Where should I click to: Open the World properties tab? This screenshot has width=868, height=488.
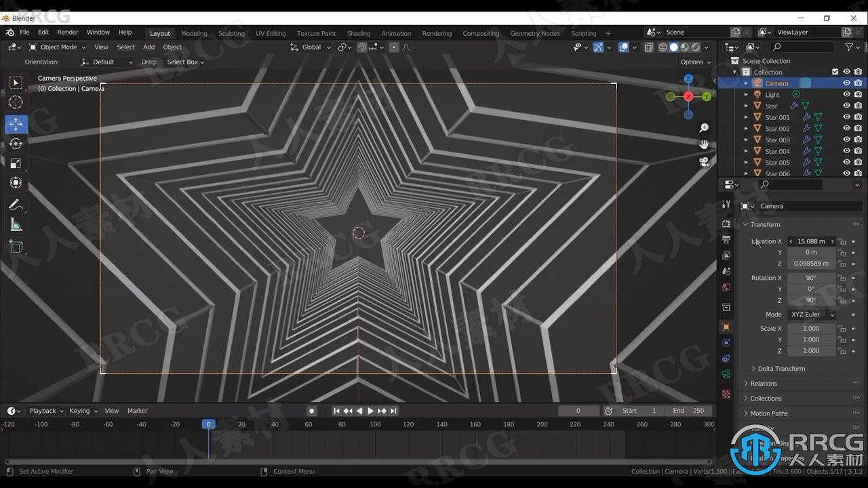(726, 287)
